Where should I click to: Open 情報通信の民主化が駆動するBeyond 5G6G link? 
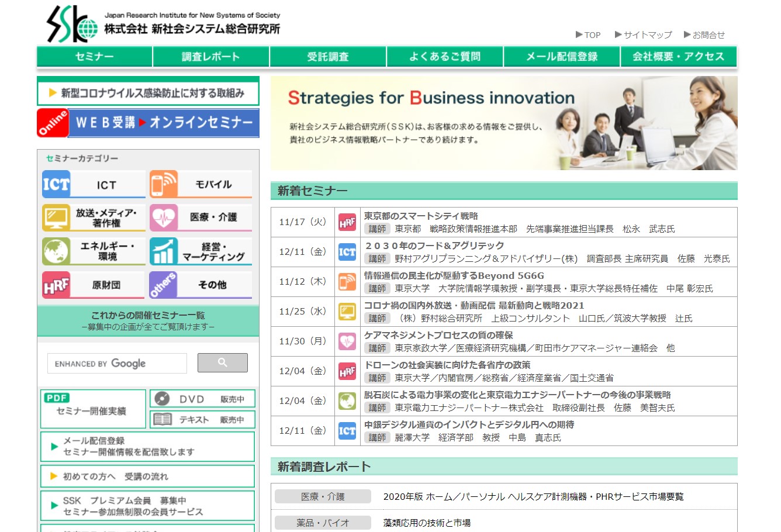click(454, 275)
